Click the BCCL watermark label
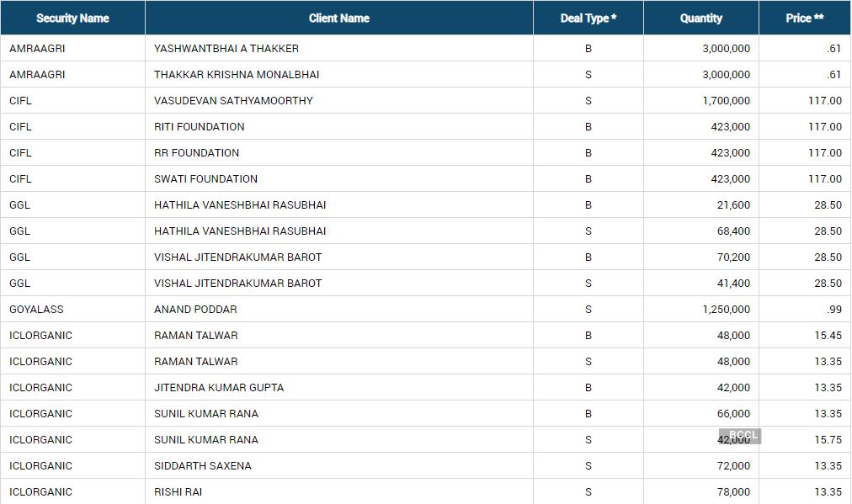The image size is (852, 504). click(x=742, y=435)
